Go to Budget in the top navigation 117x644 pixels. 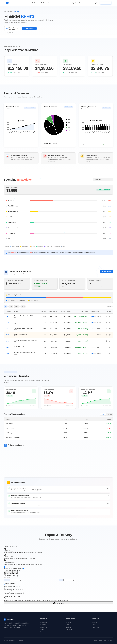44,3
